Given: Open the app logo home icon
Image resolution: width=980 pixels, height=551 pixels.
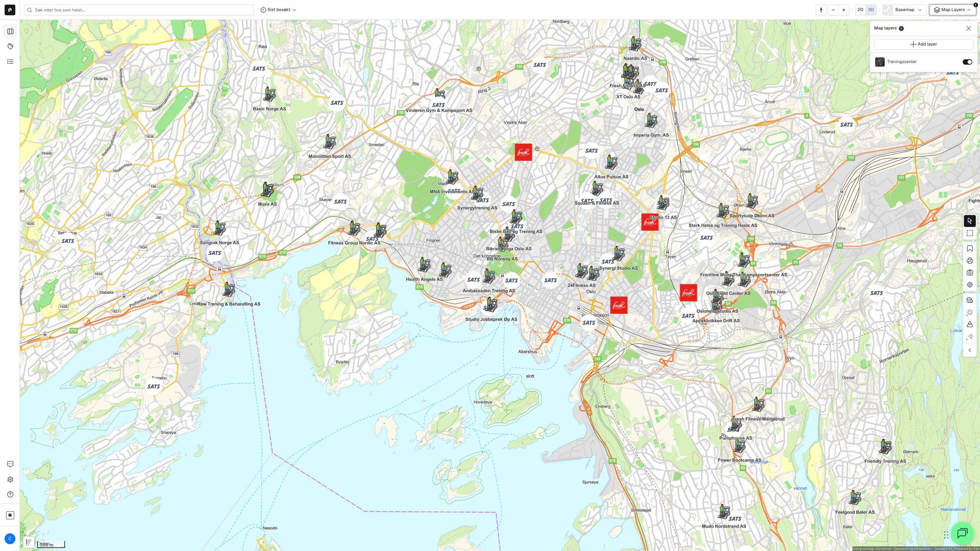Looking at the screenshot, I should (x=10, y=10).
